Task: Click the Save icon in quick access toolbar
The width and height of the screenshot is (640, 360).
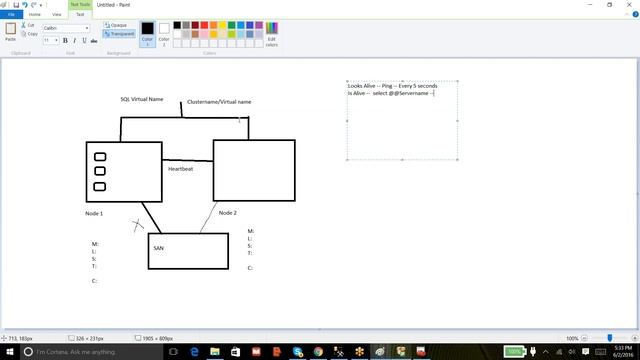Action: [16, 5]
